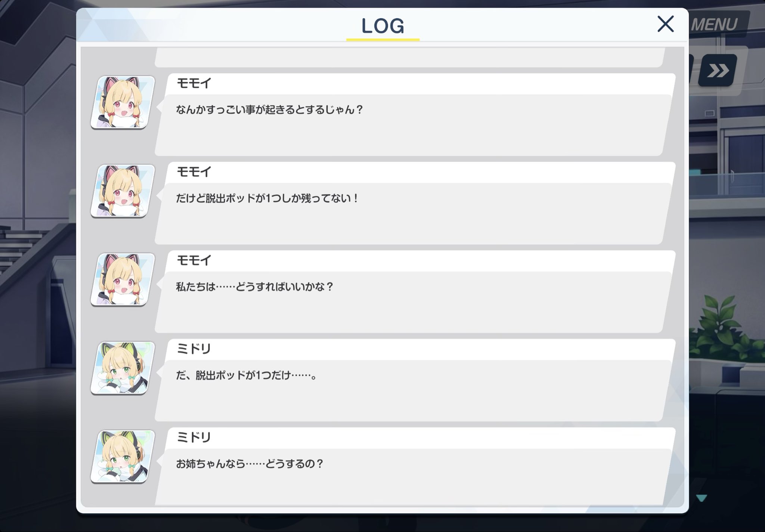The height and width of the screenshot is (532, 765).
Task: Select the LOG title tab
Action: coord(383,26)
